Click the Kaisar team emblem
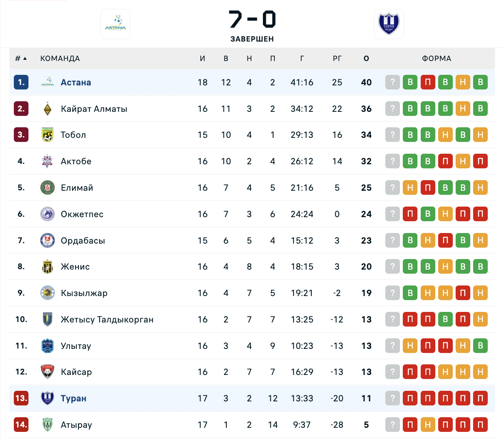This screenshot has width=504, height=440. click(x=48, y=372)
